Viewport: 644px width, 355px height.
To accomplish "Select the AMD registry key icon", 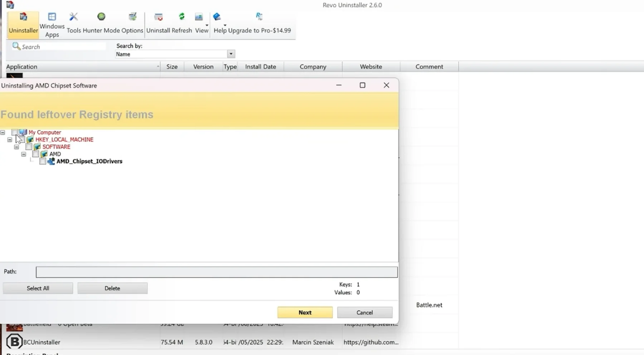I will pyautogui.click(x=44, y=154).
